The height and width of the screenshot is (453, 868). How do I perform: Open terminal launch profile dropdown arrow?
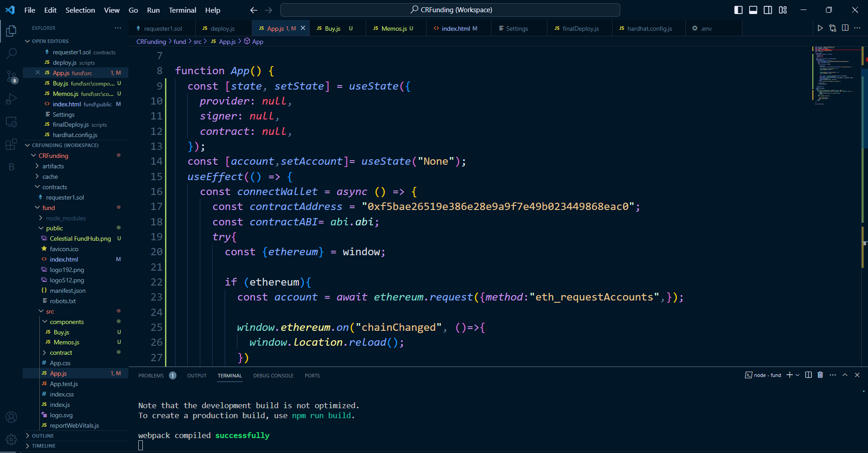click(x=797, y=375)
